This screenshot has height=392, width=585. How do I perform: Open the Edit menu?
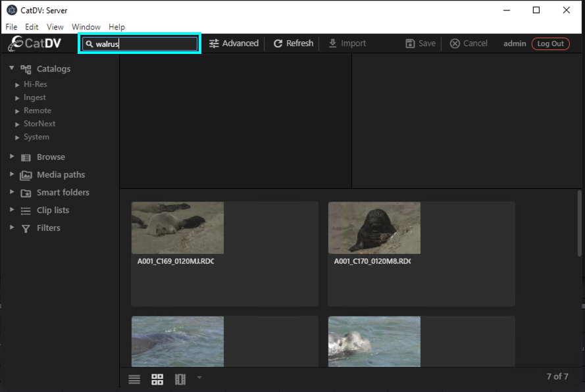(32, 27)
